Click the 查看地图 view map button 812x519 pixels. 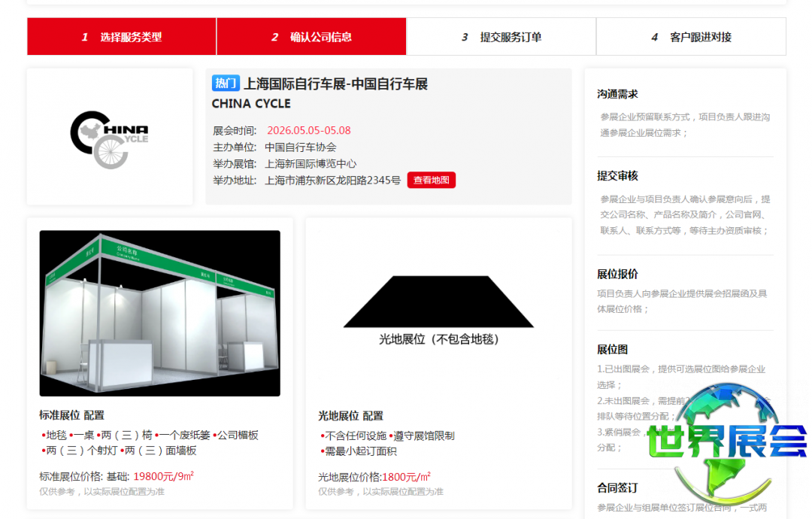pyautogui.click(x=432, y=181)
